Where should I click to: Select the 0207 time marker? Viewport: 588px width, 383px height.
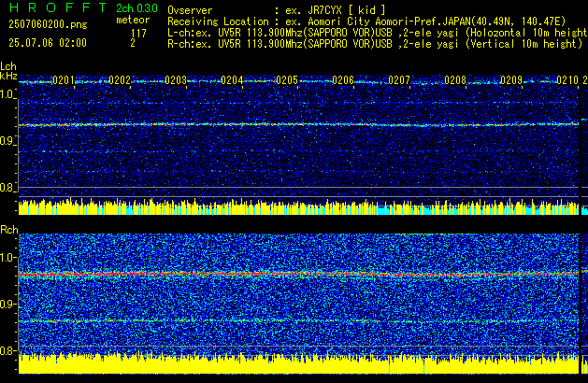click(x=399, y=80)
